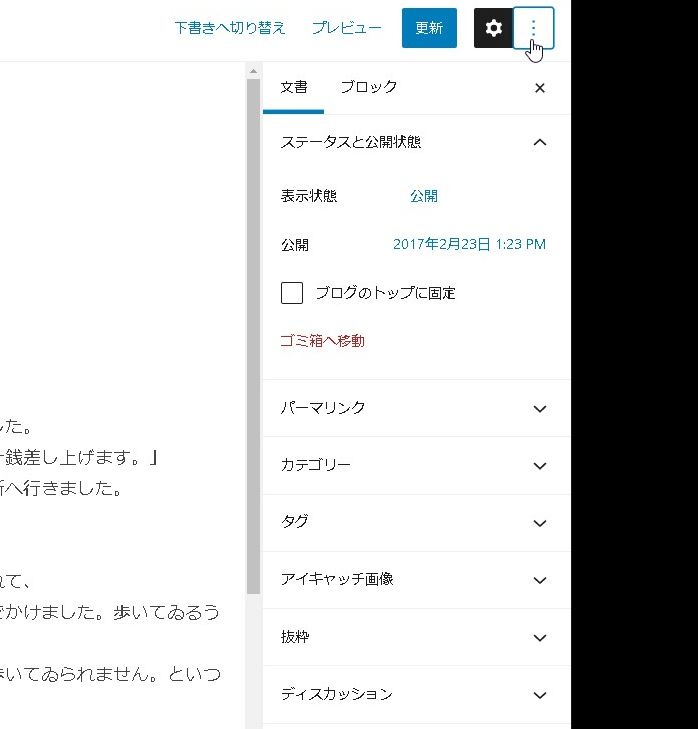Click ゴミ箱へ移動 to trash the post
This screenshot has width=698, height=729.
[x=322, y=341]
